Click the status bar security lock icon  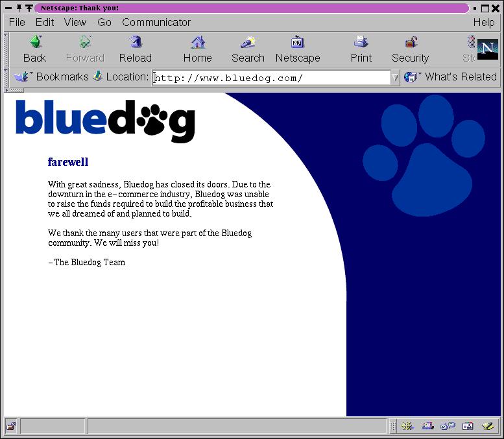12,427
